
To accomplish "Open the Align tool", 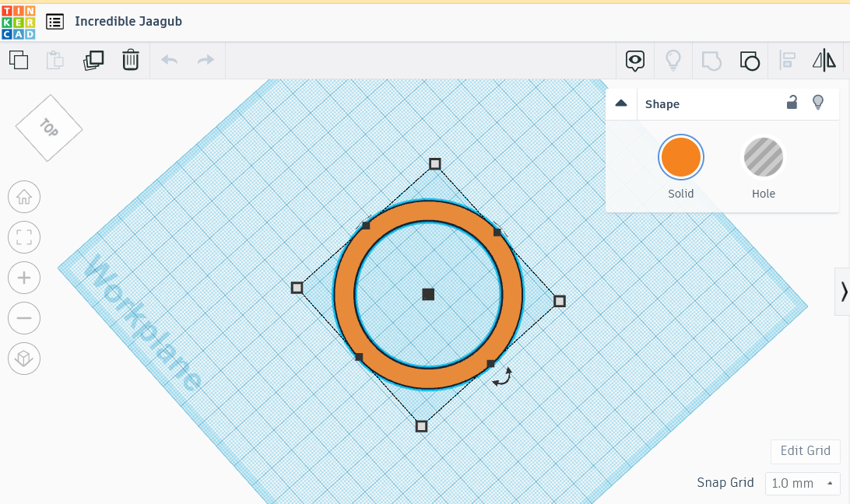I will 787,60.
